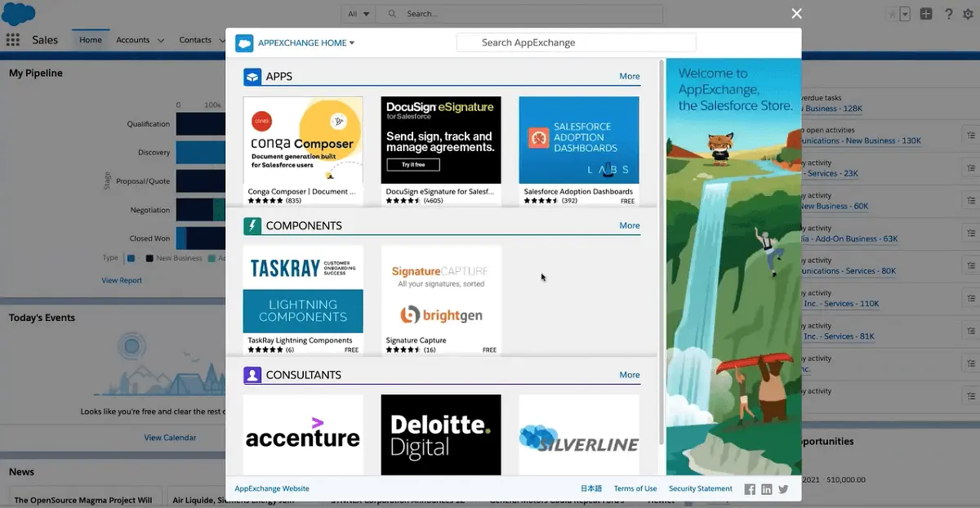Open the Accounts tab dropdown chevron
The width and height of the screenshot is (980, 508).
[x=161, y=40]
